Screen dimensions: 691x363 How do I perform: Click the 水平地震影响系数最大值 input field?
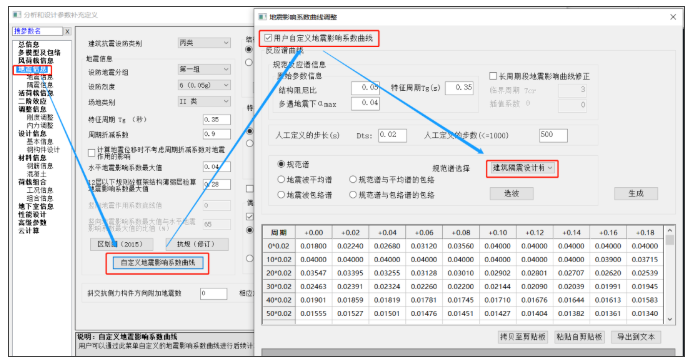[x=216, y=167]
